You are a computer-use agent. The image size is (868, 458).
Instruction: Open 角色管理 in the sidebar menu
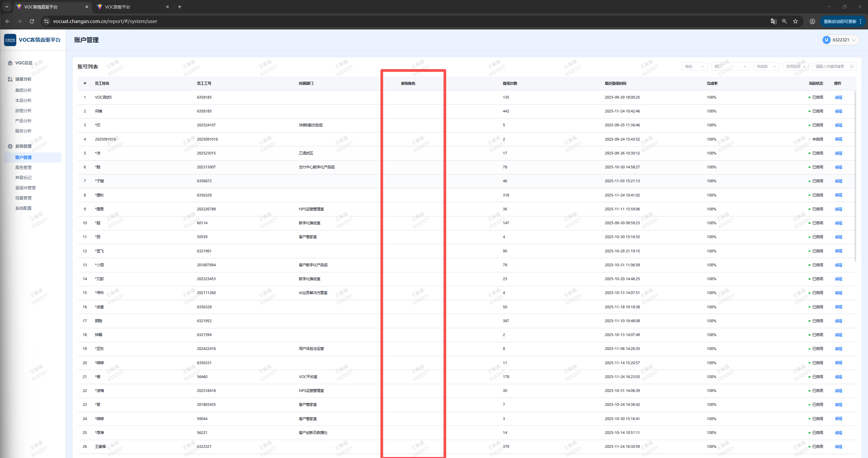pos(23,168)
